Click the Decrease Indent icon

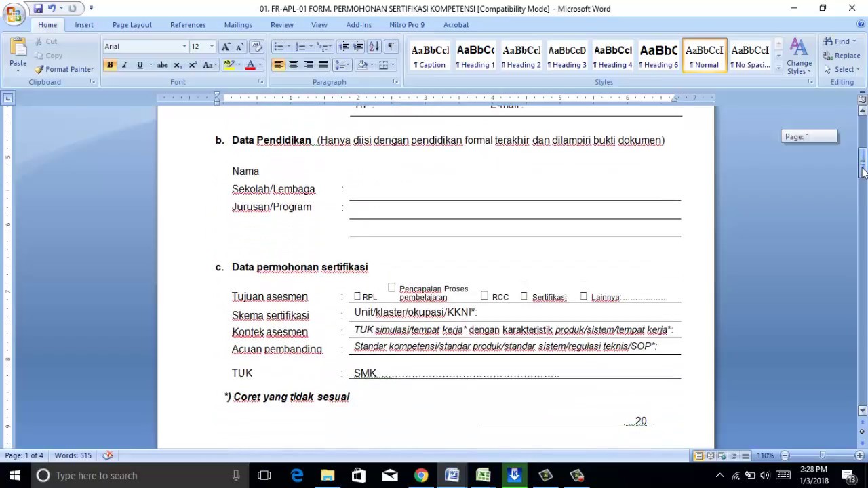coord(344,46)
